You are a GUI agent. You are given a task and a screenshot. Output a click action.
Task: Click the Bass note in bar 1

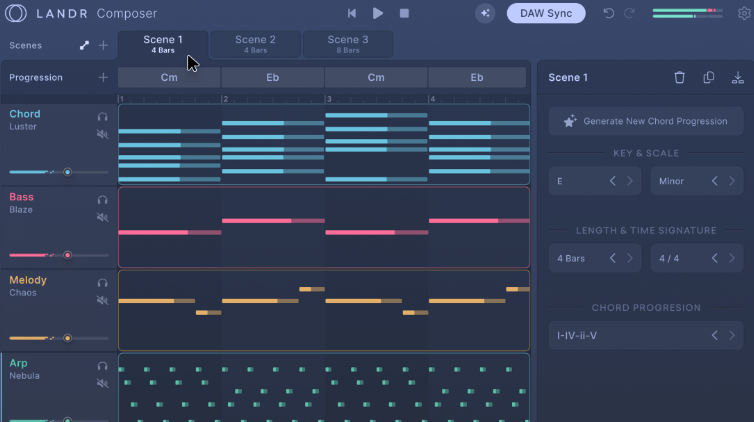(170, 233)
